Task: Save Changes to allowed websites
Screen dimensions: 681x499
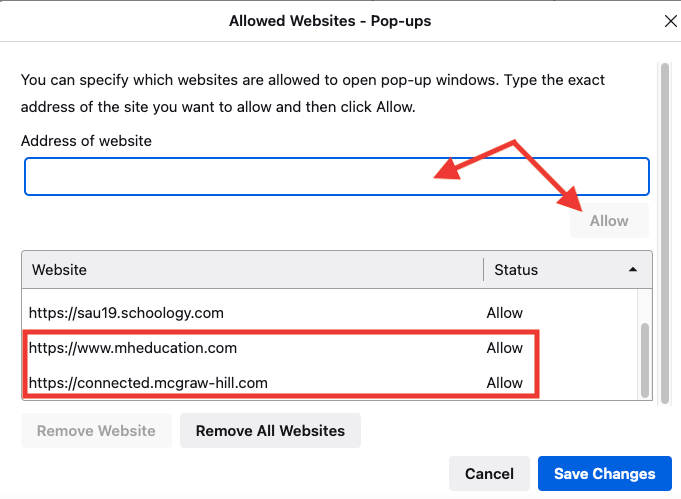Action: pyautogui.click(x=604, y=474)
